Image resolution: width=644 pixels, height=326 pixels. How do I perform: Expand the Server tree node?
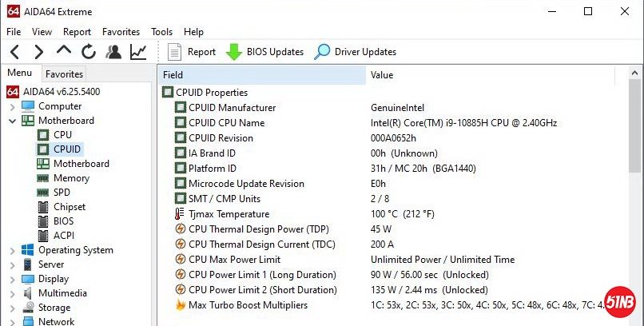point(12,265)
